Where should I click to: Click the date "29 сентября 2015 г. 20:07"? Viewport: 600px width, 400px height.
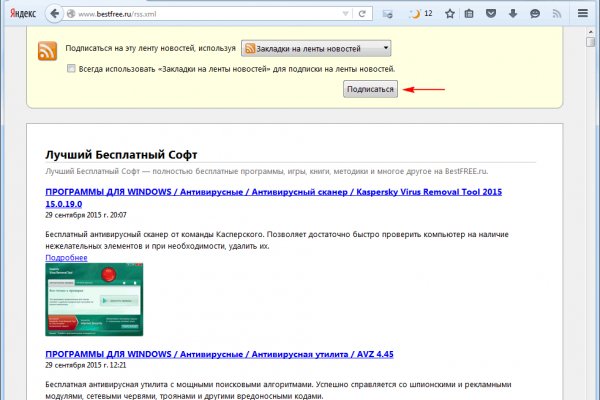(x=86, y=215)
